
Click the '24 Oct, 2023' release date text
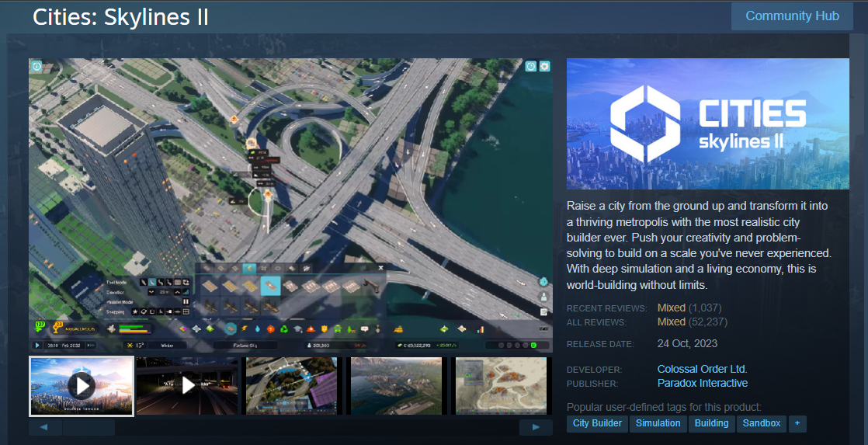click(687, 344)
